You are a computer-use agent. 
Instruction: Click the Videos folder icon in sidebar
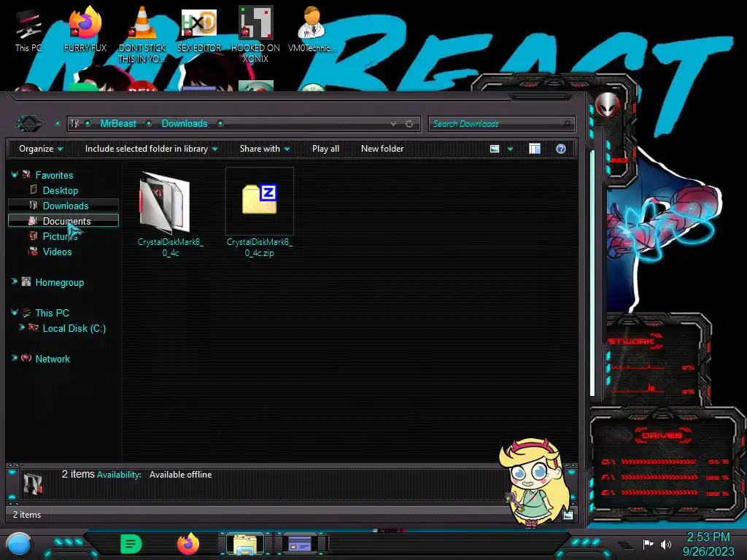click(x=33, y=252)
